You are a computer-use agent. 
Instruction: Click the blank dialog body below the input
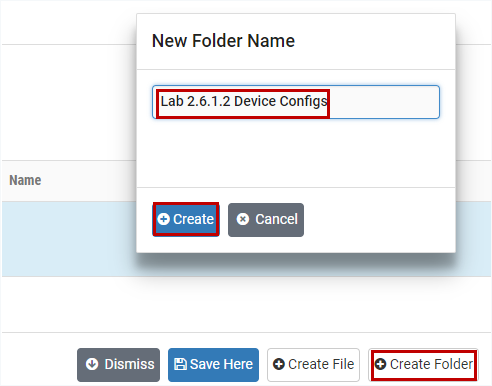[x=296, y=153]
